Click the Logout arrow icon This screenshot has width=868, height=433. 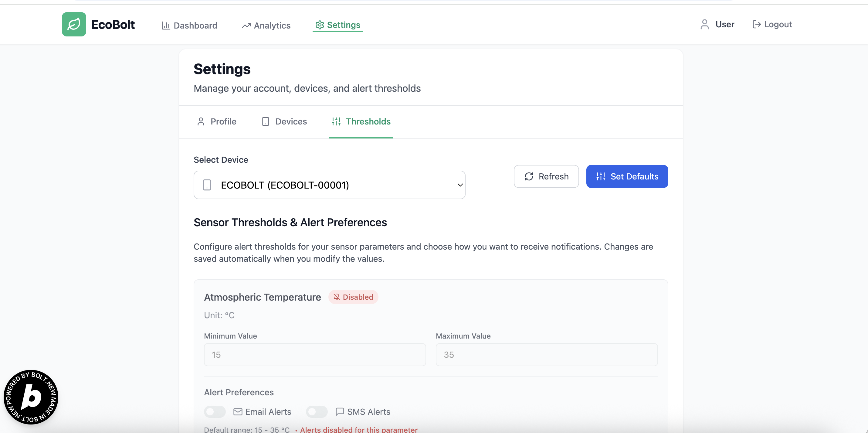[757, 24]
